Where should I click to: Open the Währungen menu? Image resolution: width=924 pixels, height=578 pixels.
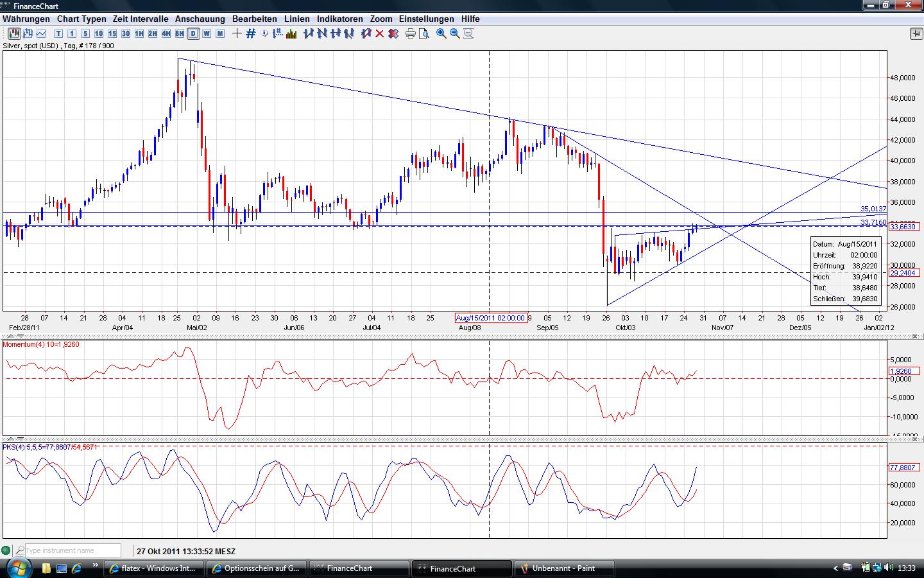(26, 19)
